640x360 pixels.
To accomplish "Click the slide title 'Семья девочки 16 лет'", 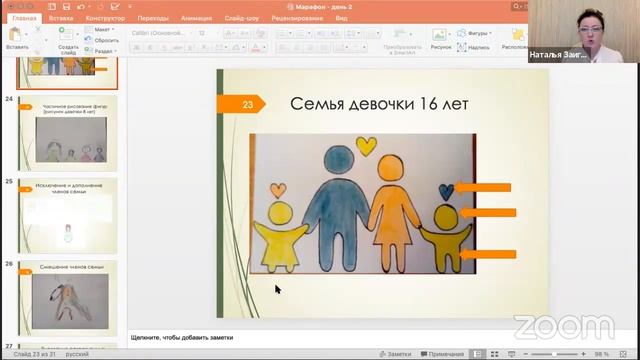I will tap(379, 104).
